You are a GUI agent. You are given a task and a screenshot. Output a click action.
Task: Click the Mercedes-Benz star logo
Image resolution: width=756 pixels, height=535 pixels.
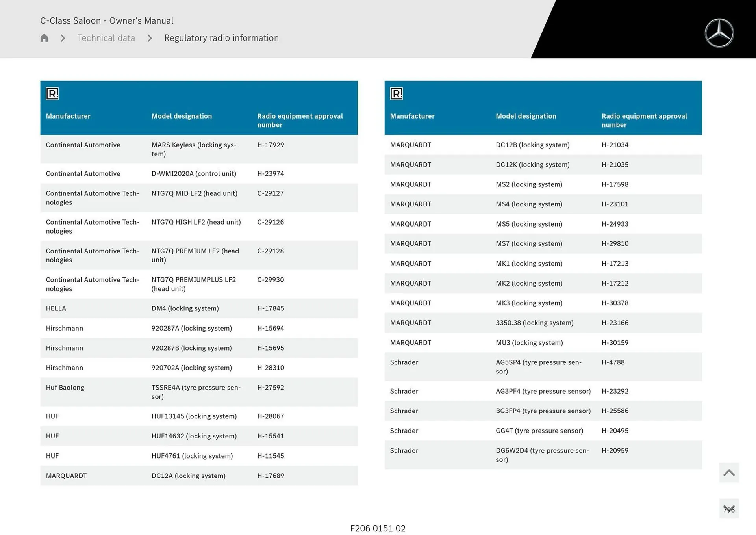[x=719, y=33]
